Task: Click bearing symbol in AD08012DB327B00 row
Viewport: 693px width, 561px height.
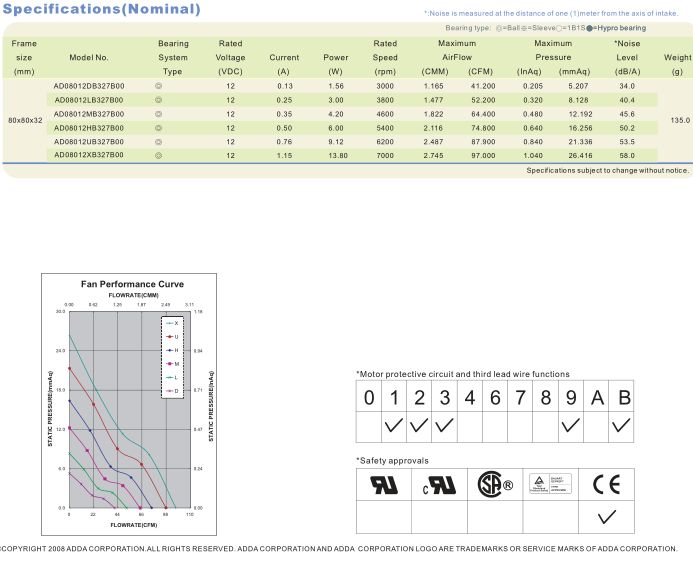Action: point(158,86)
